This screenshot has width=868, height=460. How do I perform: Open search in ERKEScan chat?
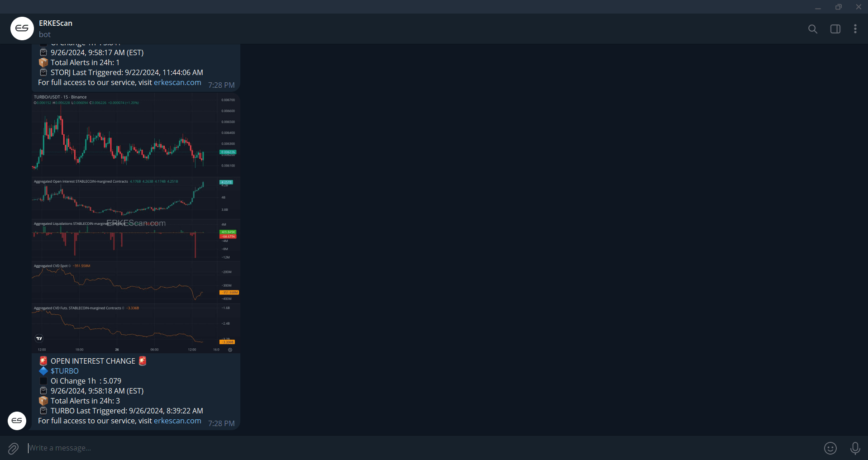(813, 29)
